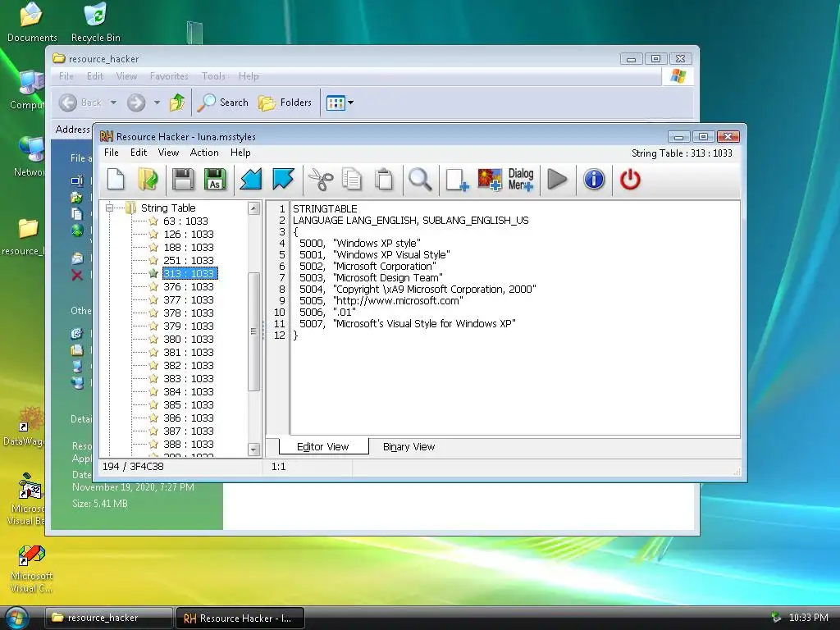Click the system tray network icon

pyautogui.click(x=775, y=618)
